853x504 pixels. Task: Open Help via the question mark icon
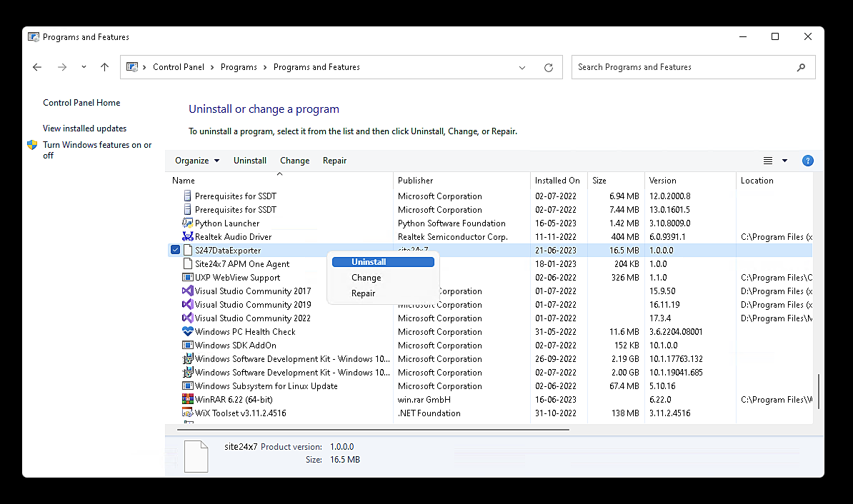click(x=807, y=160)
